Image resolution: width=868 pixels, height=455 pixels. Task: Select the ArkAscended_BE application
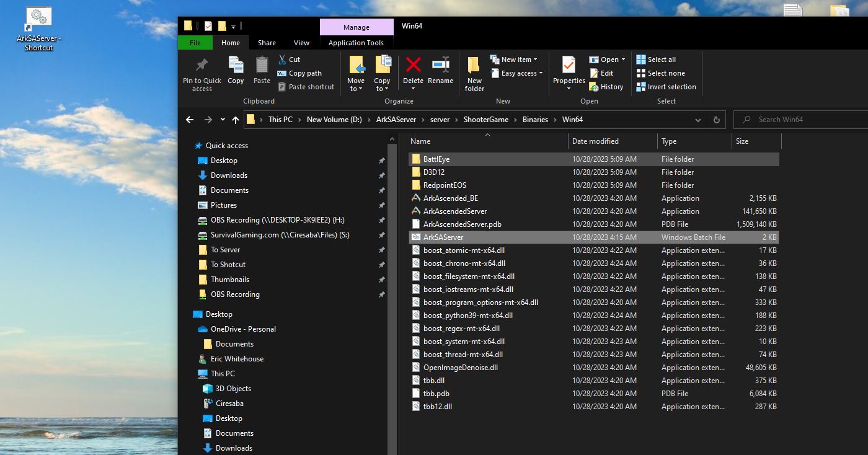pos(593,198)
